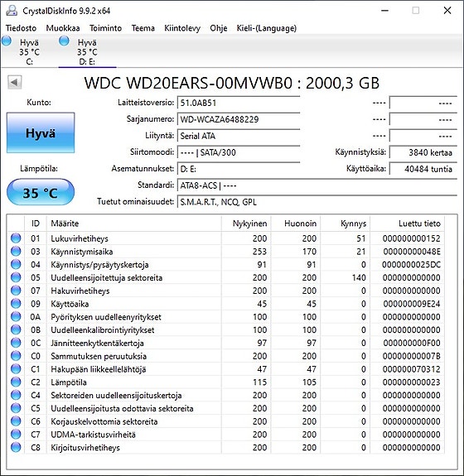
Task: Click status orb for Uudelleensijoitusta odottavia sektoreita
Action: coord(16,408)
